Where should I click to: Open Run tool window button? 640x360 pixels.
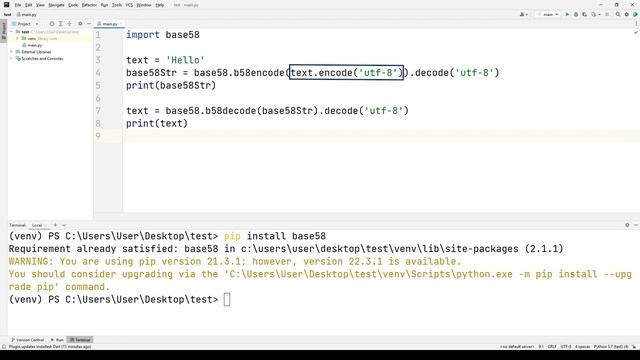[x=57, y=340]
